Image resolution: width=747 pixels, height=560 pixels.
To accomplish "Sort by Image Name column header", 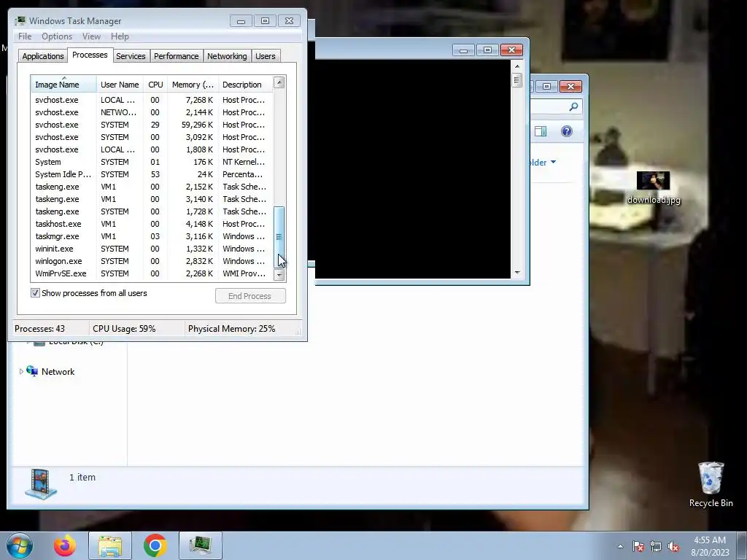I will tap(64, 84).
